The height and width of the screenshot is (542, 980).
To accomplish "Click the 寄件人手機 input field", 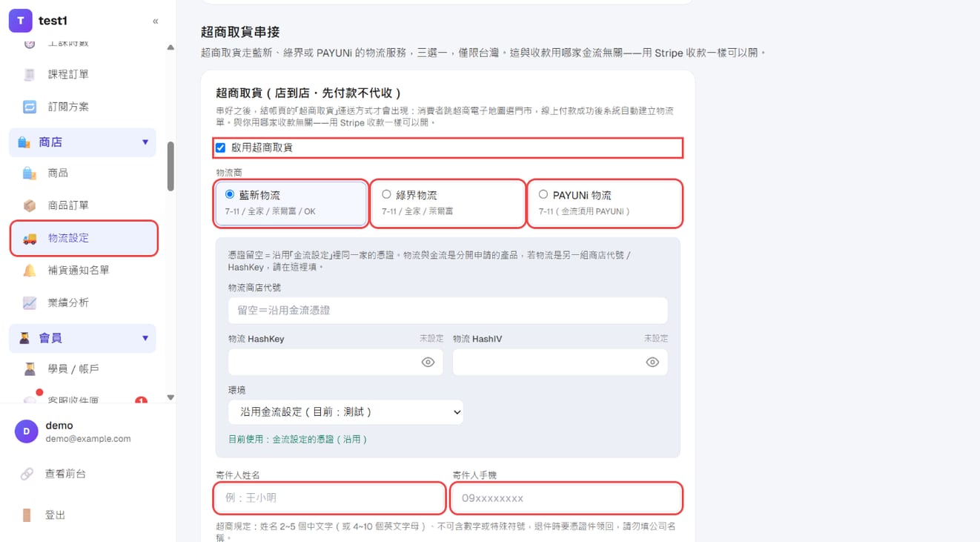I will tap(566, 498).
